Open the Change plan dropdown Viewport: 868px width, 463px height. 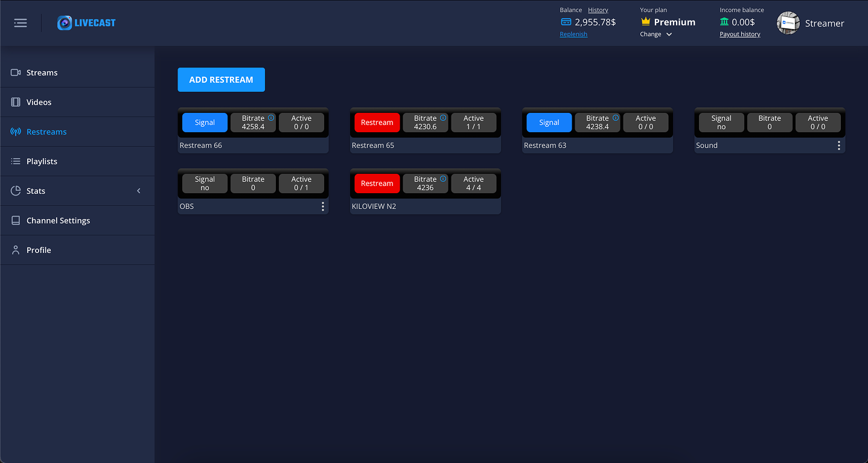[656, 34]
